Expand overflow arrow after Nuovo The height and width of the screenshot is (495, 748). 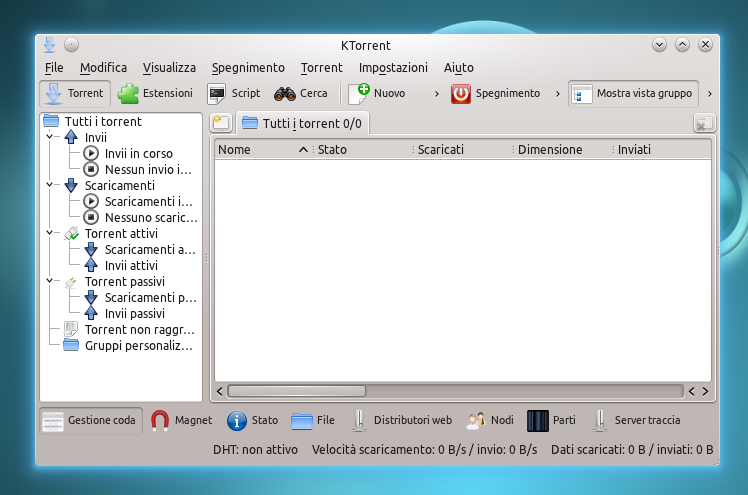[x=436, y=94]
